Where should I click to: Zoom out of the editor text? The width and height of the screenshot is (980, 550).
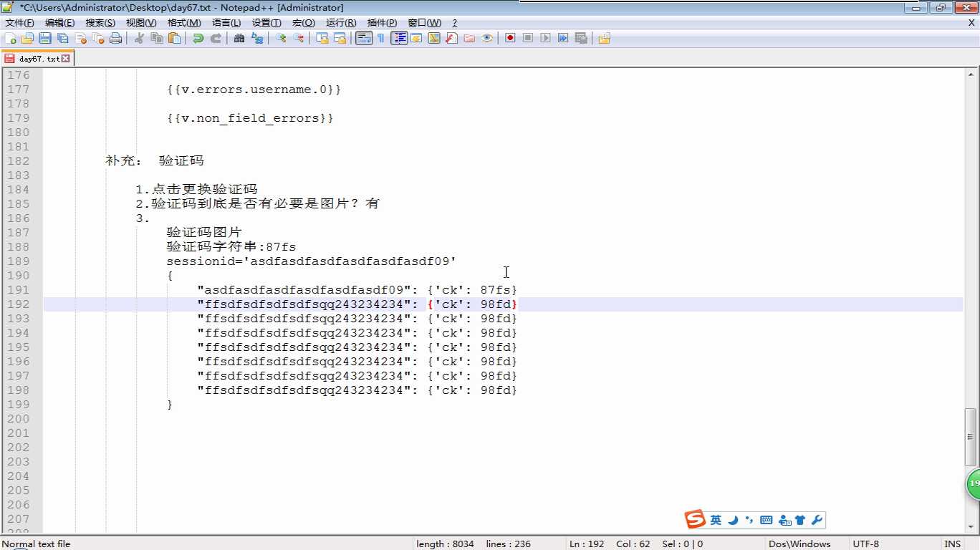[x=299, y=39]
